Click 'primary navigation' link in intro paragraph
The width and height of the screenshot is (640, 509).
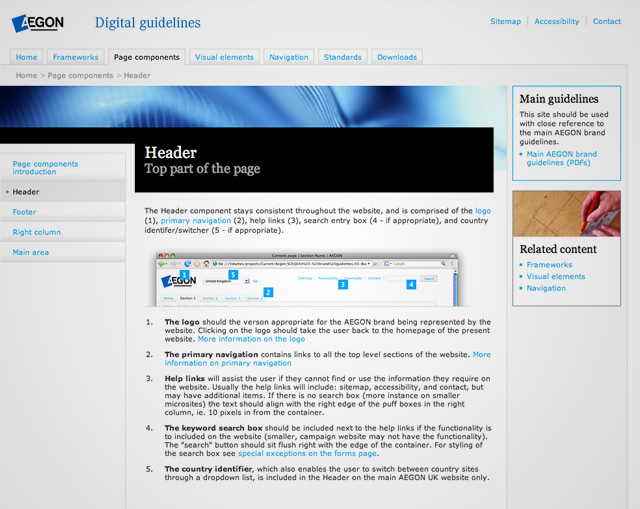click(196, 220)
